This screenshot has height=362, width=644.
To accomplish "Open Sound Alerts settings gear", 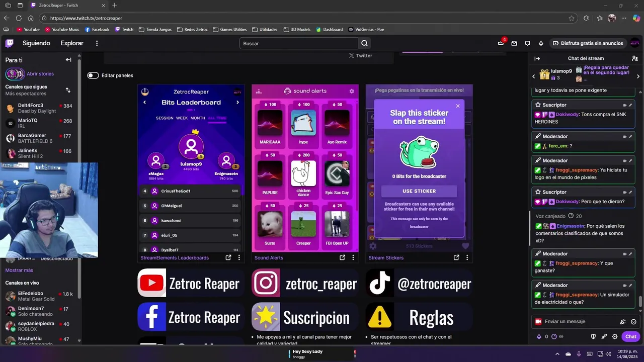I will coord(352,91).
